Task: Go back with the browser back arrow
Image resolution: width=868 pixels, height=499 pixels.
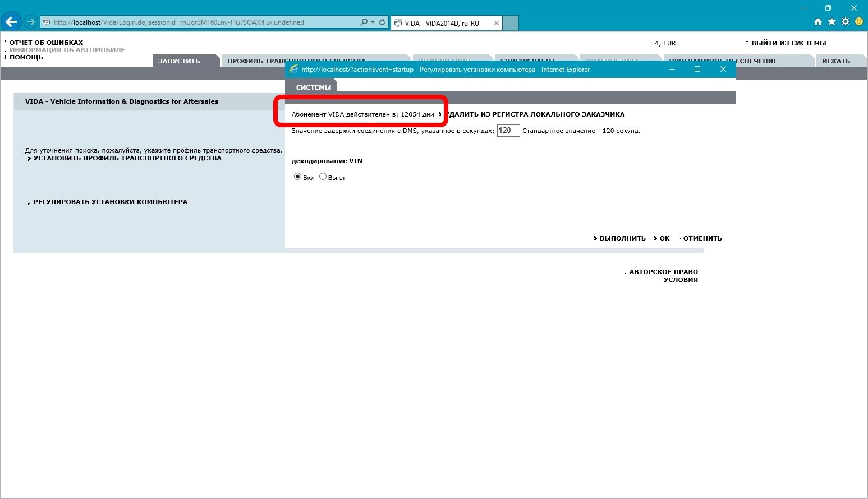Action: (x=11, y=22)
